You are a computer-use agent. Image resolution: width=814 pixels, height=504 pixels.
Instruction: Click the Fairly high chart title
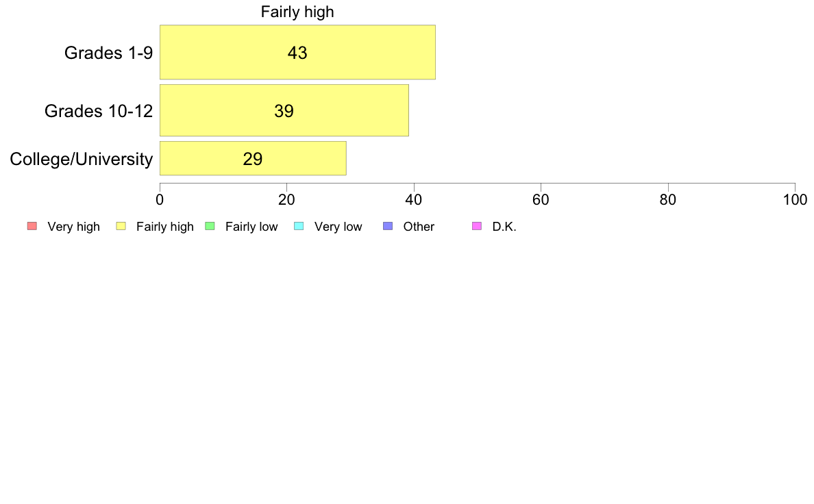297,12
